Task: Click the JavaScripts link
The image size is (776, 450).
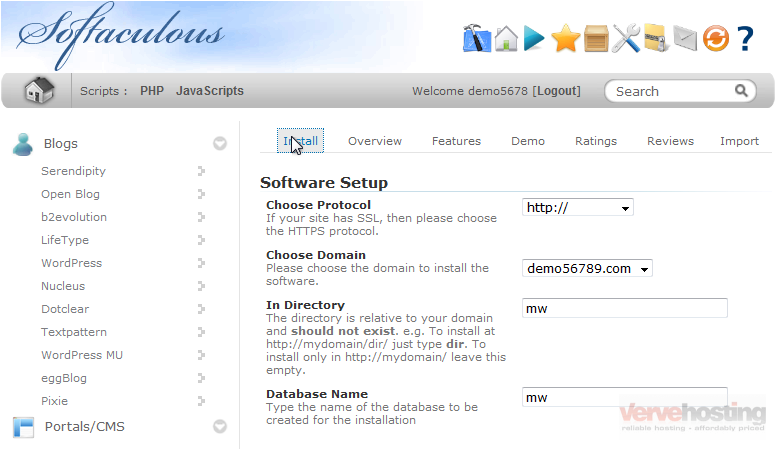Action: (x=210, y=91)
